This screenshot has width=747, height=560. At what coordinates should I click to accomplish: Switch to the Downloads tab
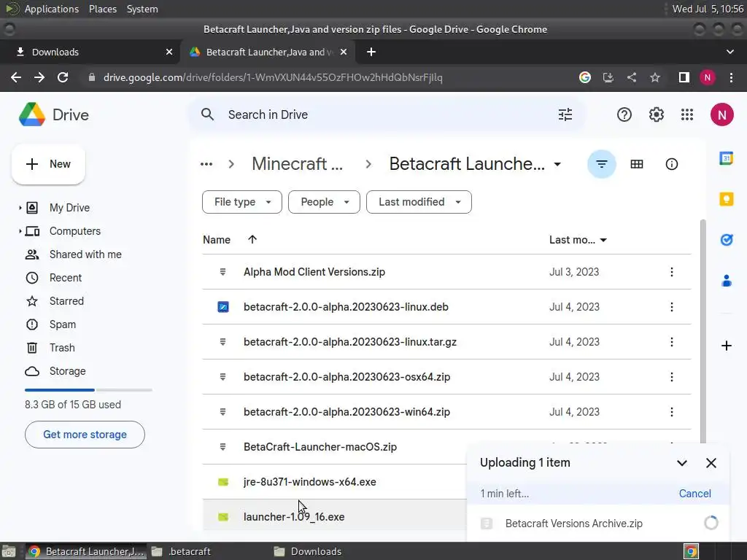90,52
